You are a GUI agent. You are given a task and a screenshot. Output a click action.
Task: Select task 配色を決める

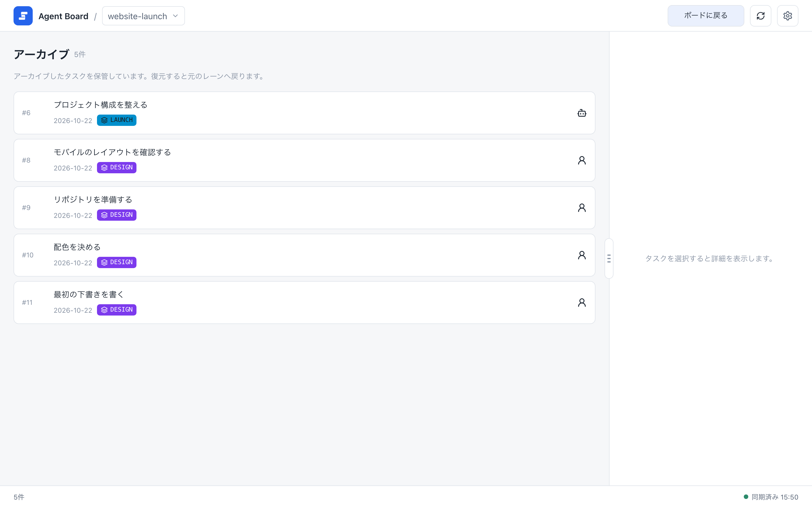pos(304,255)
